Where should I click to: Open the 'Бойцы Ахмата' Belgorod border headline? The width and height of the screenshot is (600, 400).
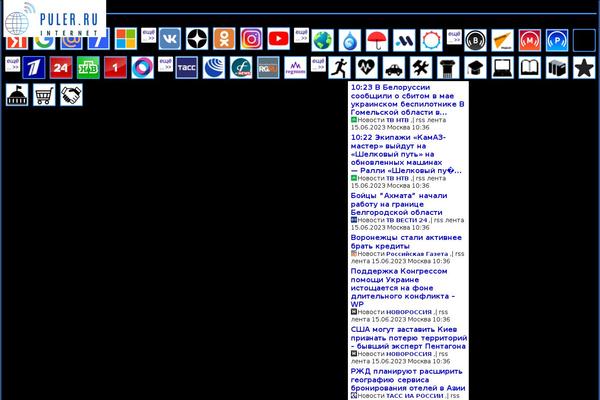click(x=399, y=204)
